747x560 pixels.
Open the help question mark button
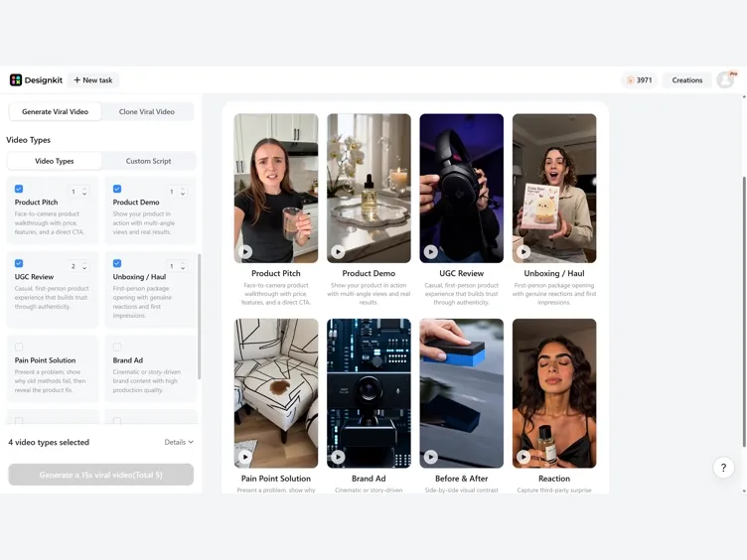coord(723,468)
